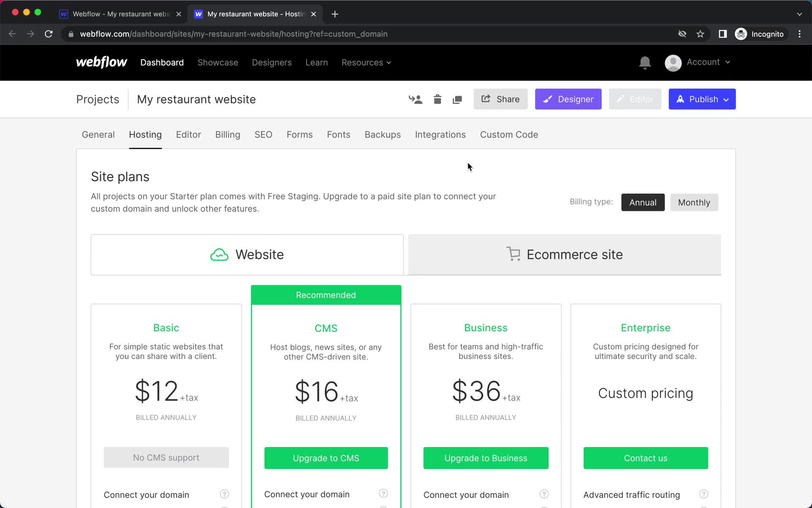
Task: Open the Backups tab
Action: (x=382, y=135)
